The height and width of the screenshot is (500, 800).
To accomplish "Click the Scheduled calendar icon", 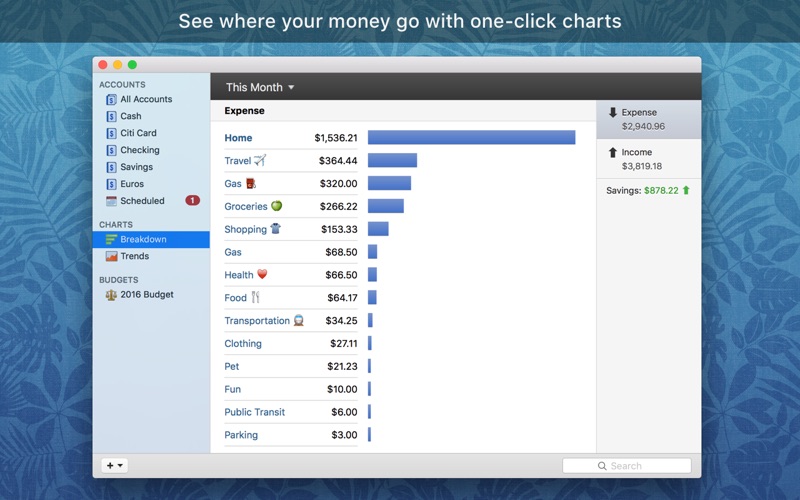I will click(x=111, y=201).
